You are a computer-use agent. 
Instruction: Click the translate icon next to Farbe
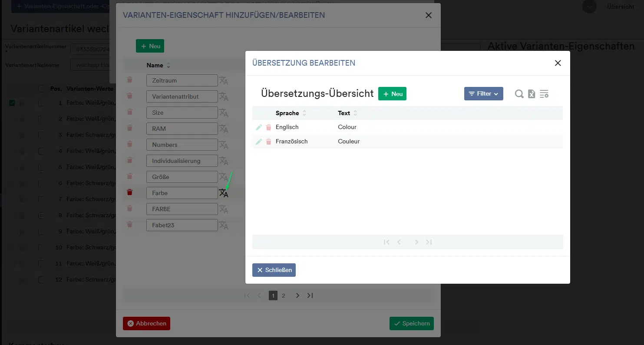click(224, 193)
